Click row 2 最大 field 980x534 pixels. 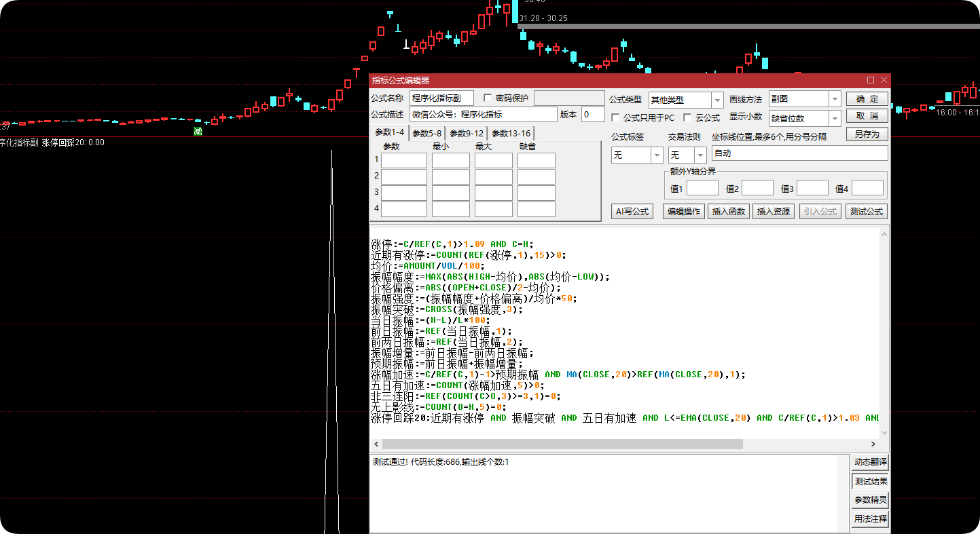pyautogui.click(x=494, y=176)
